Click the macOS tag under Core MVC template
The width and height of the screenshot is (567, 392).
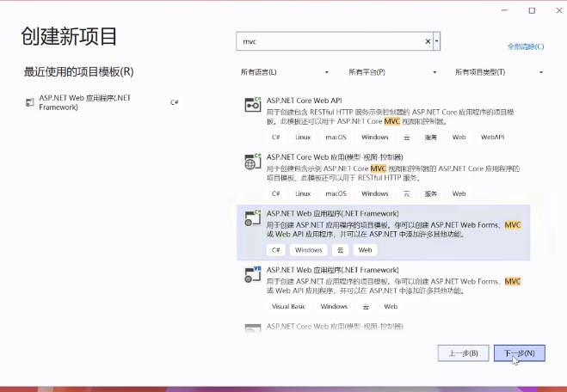(336, 193)
